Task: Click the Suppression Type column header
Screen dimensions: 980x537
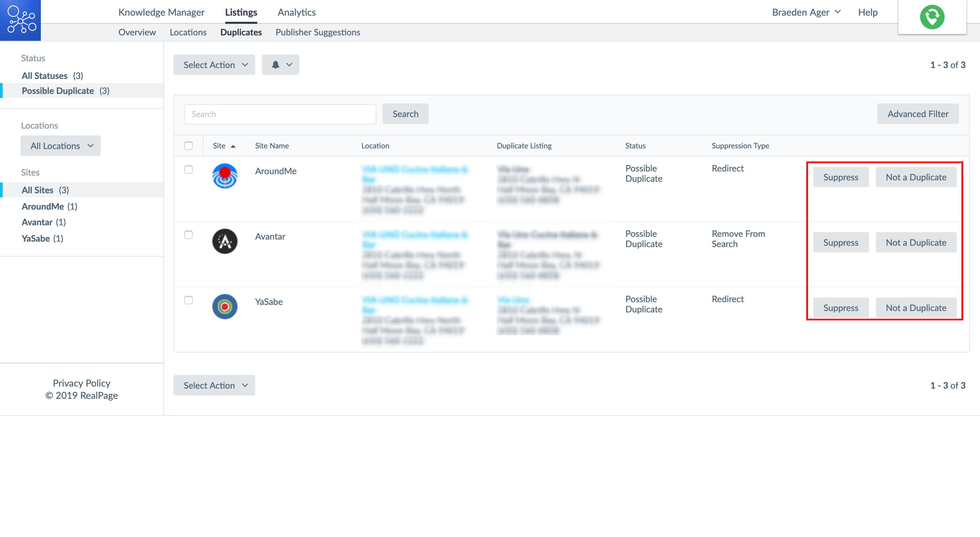Action: [x=740, y=146]
